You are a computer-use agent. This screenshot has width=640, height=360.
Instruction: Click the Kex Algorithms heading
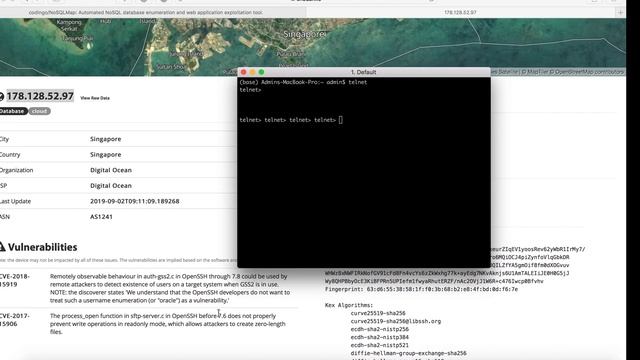point(349,305)
